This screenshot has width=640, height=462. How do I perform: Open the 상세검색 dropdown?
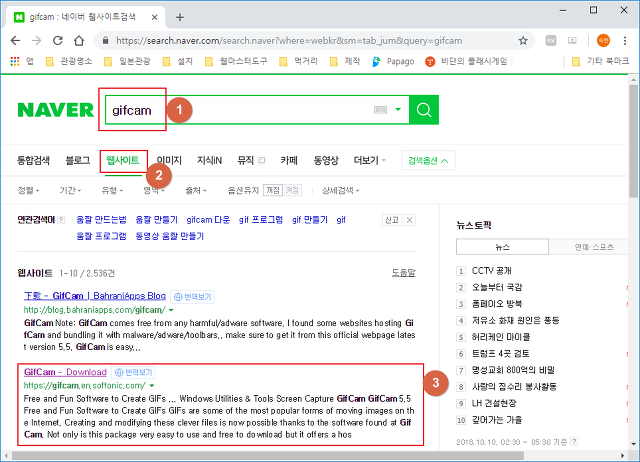coord(340,190)
